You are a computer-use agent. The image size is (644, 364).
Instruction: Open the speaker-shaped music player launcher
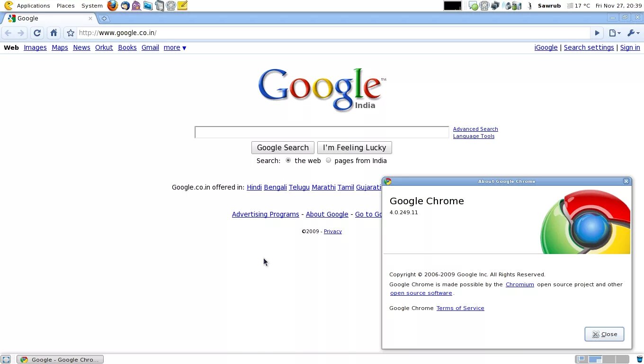[x=171, y=6]
